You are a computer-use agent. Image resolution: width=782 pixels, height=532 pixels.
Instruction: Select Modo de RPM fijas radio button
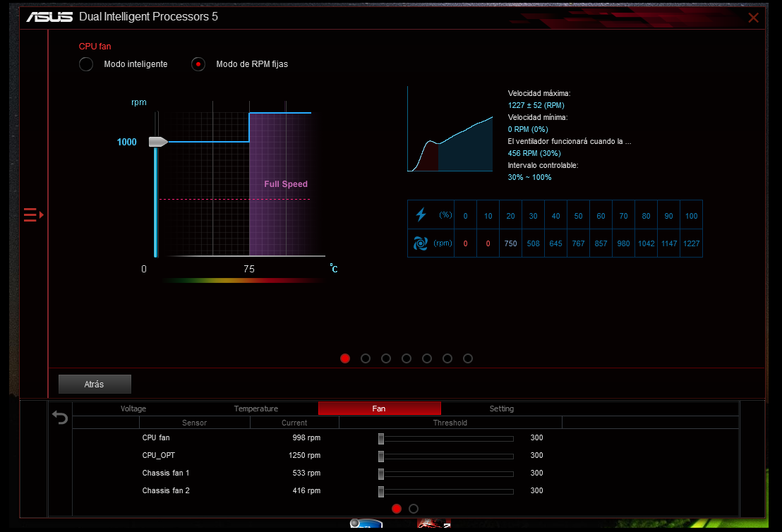(198, 64)
